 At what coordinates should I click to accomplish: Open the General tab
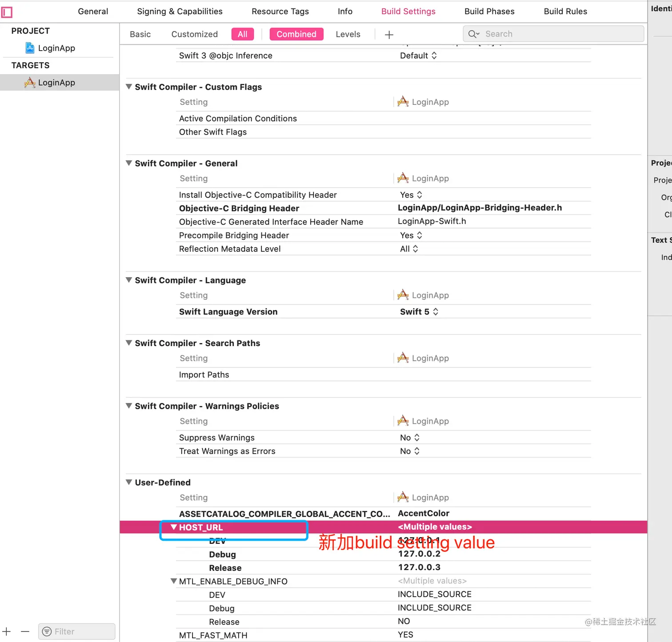(93, 12)
